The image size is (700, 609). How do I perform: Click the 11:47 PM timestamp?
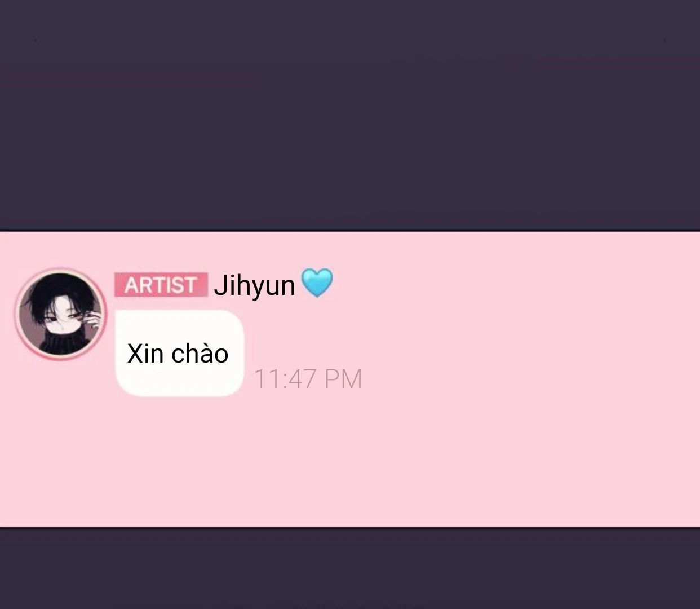308,379
